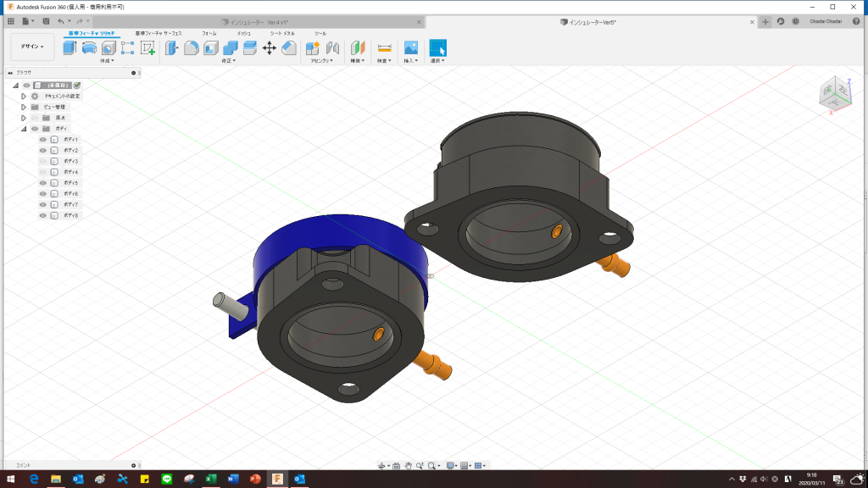Show hidden ボディ4 via its eye icon
The image size is (868, 488).
click(x=43, y=172)
